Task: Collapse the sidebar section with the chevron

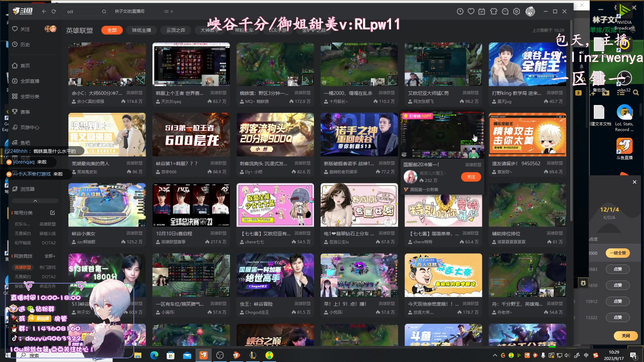Action: (x=35, y=200)
